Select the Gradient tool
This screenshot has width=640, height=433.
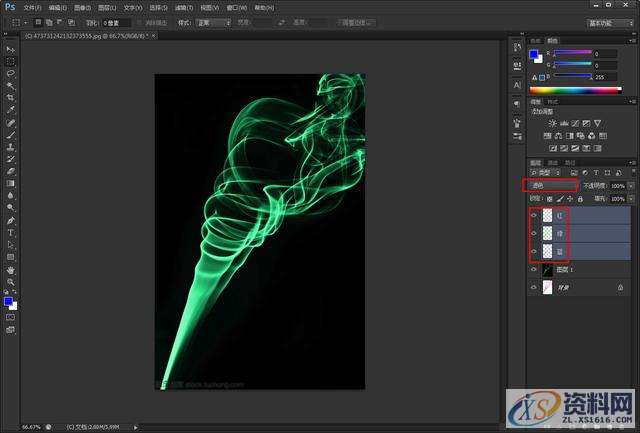pos(11,183)
